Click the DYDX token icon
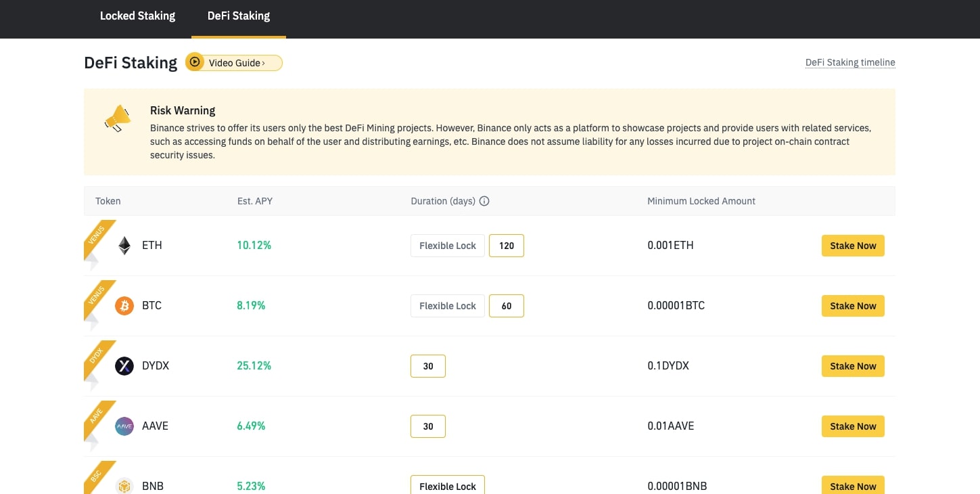 point(124,366)
